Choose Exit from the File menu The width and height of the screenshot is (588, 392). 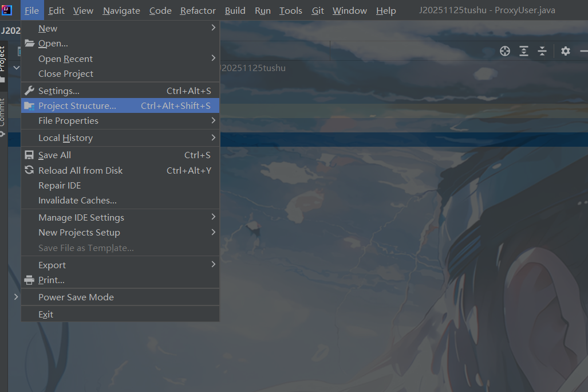coord(120,314)
